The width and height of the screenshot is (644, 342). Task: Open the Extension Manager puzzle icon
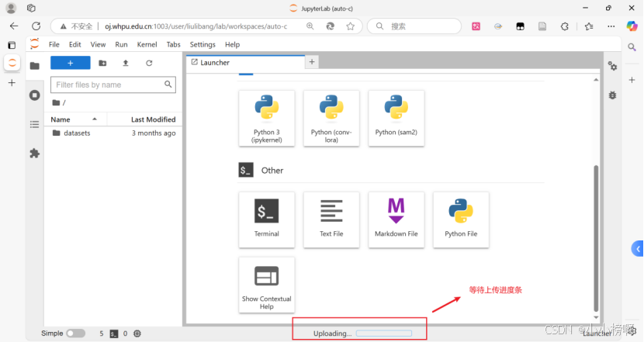pyautogui.click(x=35, y=154)
